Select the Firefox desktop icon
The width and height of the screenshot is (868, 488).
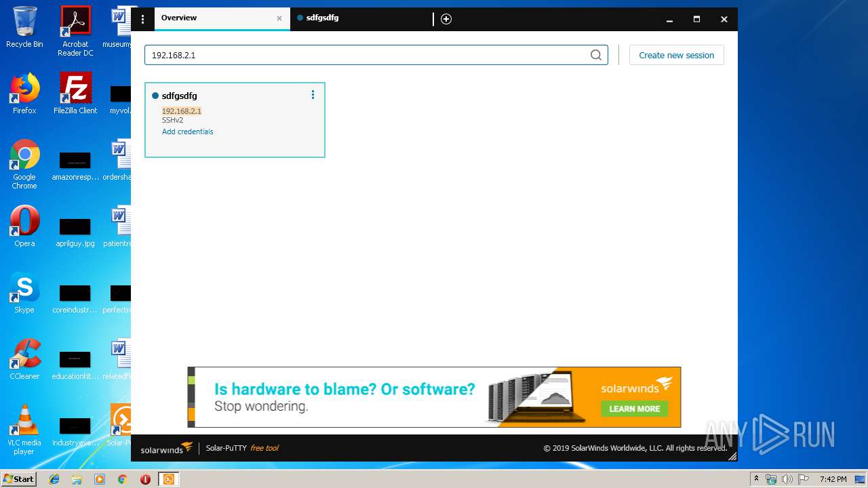click(24, 94)
